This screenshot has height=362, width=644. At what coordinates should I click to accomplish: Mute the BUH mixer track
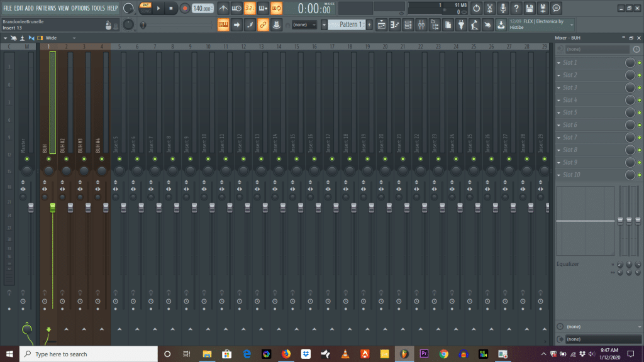[48, 159]
